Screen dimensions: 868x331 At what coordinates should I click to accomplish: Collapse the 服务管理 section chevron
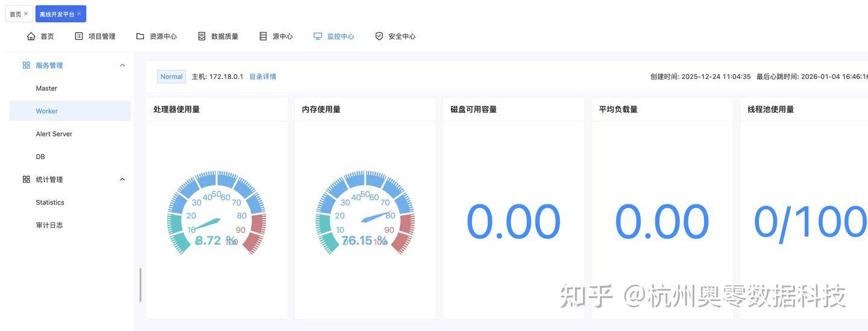tap(122, 65)
